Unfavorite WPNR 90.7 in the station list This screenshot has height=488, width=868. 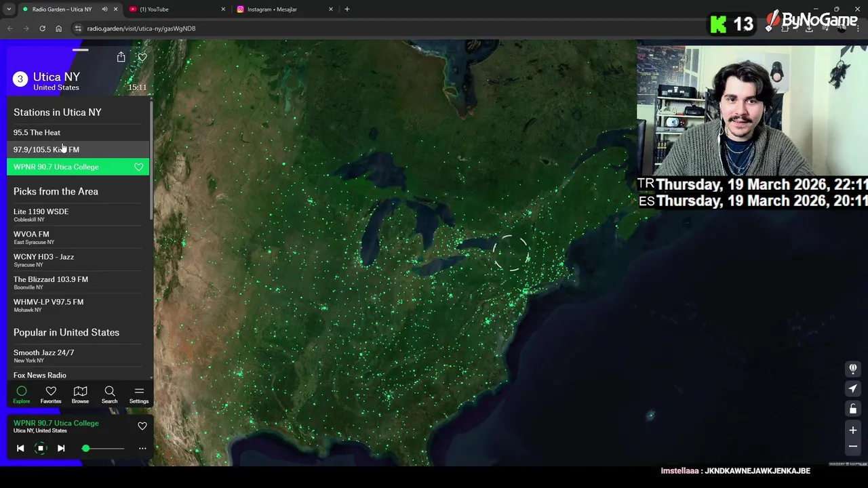tap(139, 167)
